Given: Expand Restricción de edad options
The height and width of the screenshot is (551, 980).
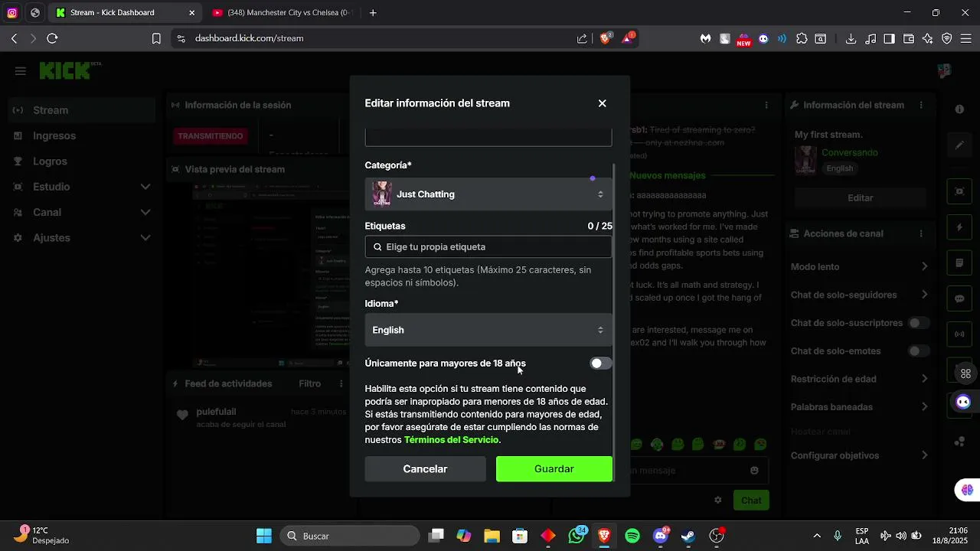Looking at the screenshot, I should 924,379.
